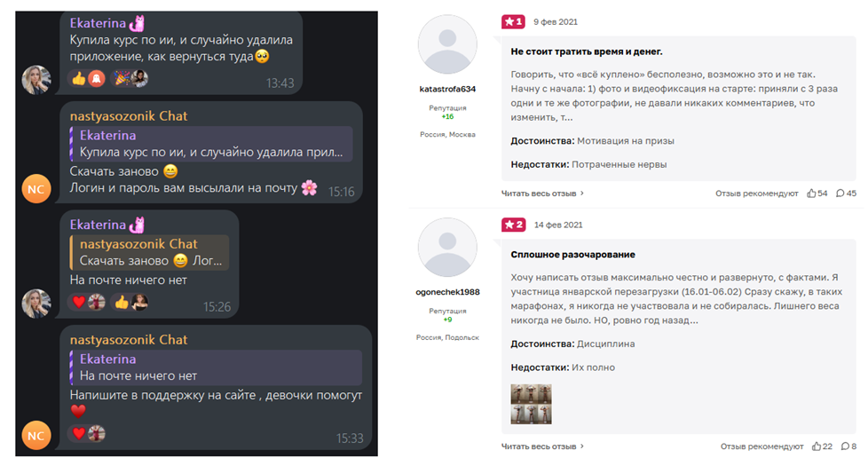868x466 pixels.
Task: Click thumbs-up reaction on Ekaterina's first message
Action: (79, 79)
